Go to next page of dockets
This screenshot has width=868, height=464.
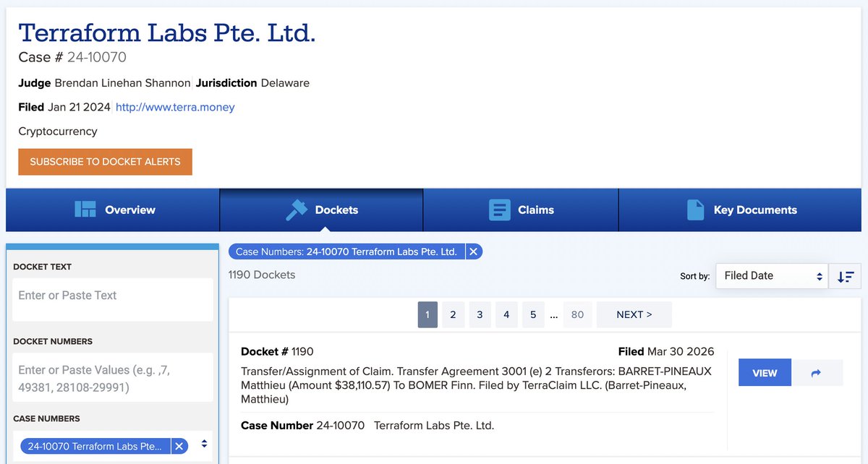coord(634,314)
